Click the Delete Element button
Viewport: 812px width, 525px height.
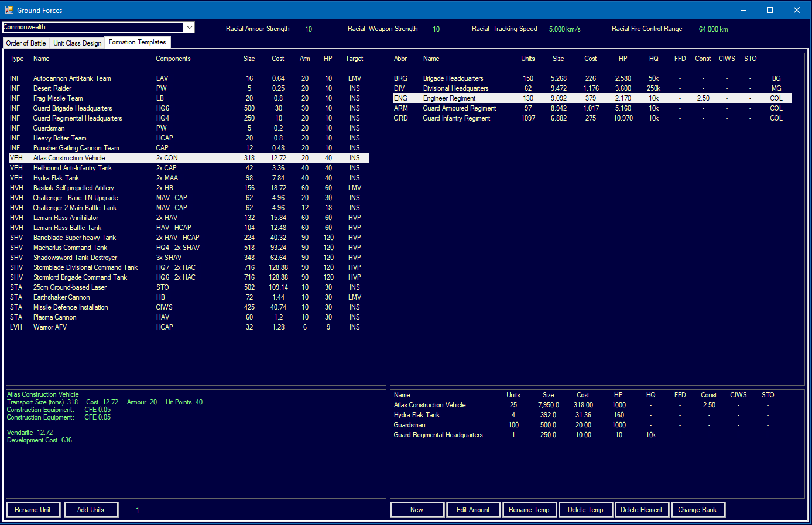[642, 510]
